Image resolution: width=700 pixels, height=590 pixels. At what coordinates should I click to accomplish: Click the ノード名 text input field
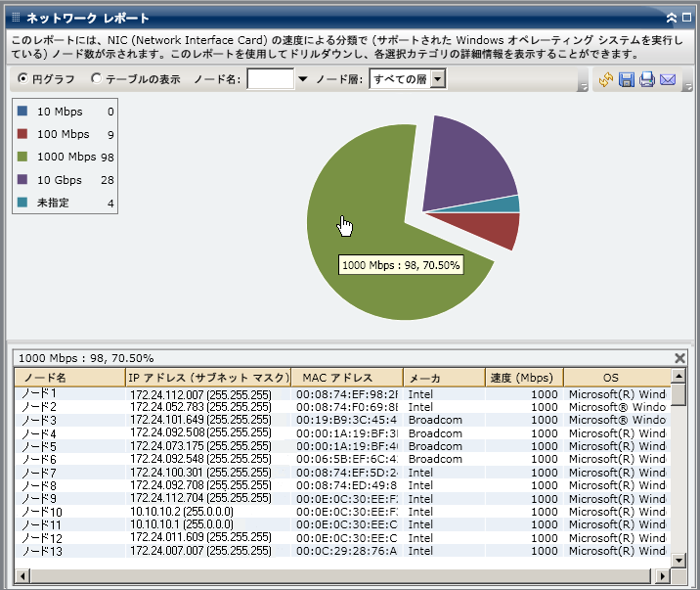pos(271,79)
